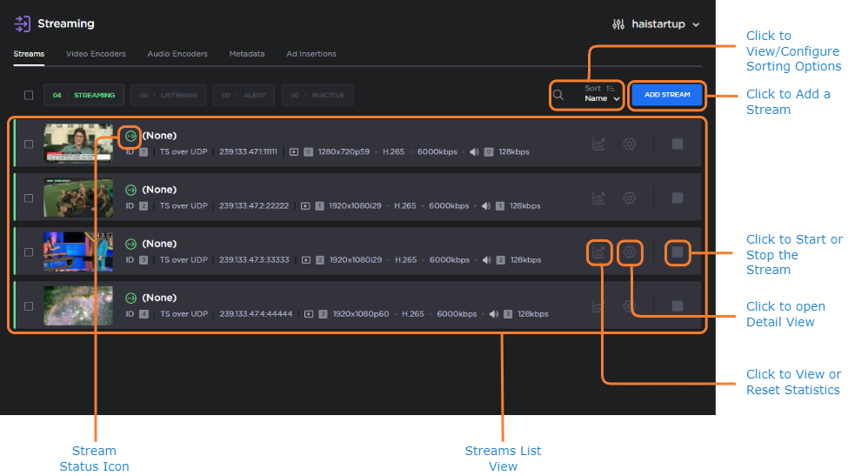This screenshot has width=868, height=476.
Task: Expand the Sort Name dropdown
Action: coord(602,99)
